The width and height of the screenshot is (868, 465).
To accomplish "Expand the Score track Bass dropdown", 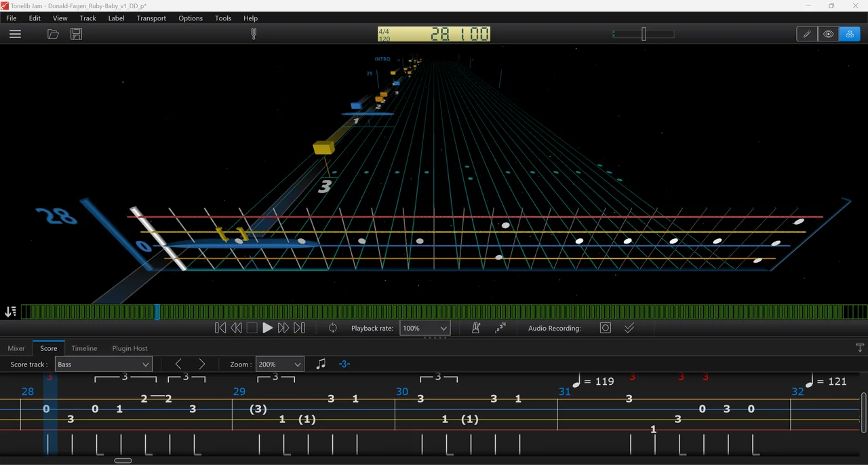I will pos(103,365).
